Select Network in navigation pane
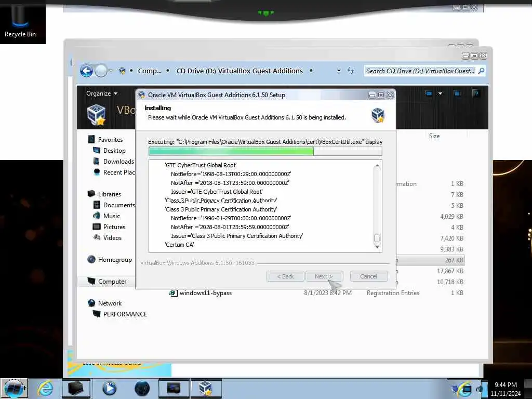The width and height of the screenshot is (532, 399). [110, 303]
